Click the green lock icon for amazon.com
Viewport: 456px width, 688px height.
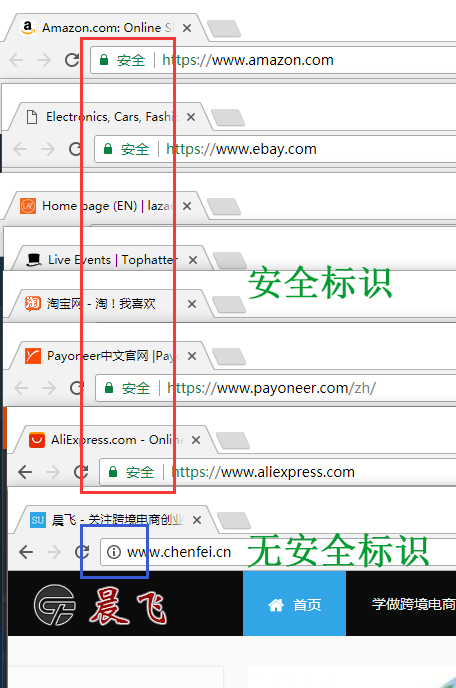tap(104, 60)
